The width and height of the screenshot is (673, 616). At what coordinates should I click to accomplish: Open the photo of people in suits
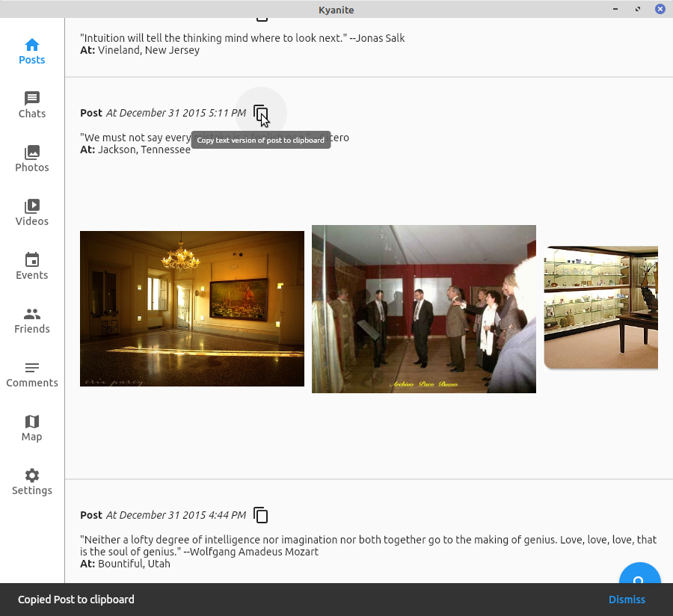pos(424,309)
